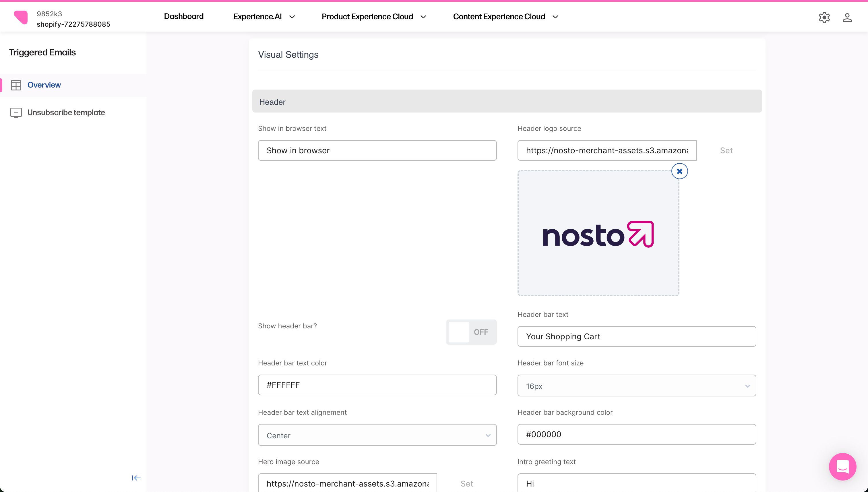
Task: Collapse the sidebar with the arrow icon
Action: tap(136, 478)
